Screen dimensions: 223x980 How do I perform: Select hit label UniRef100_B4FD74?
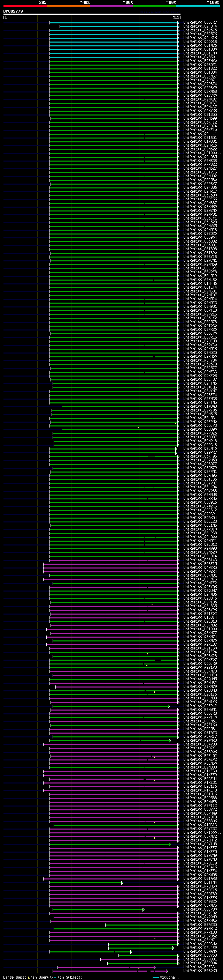pyautogui.click(x=200, y=126)
